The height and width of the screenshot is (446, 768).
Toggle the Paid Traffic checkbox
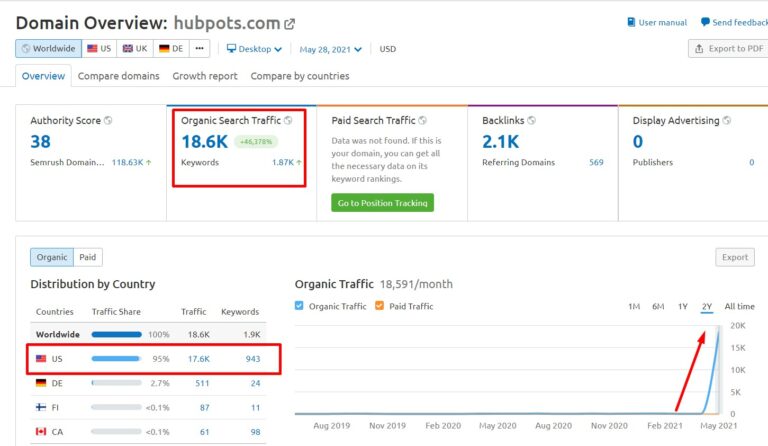click(x=378, y=306)
